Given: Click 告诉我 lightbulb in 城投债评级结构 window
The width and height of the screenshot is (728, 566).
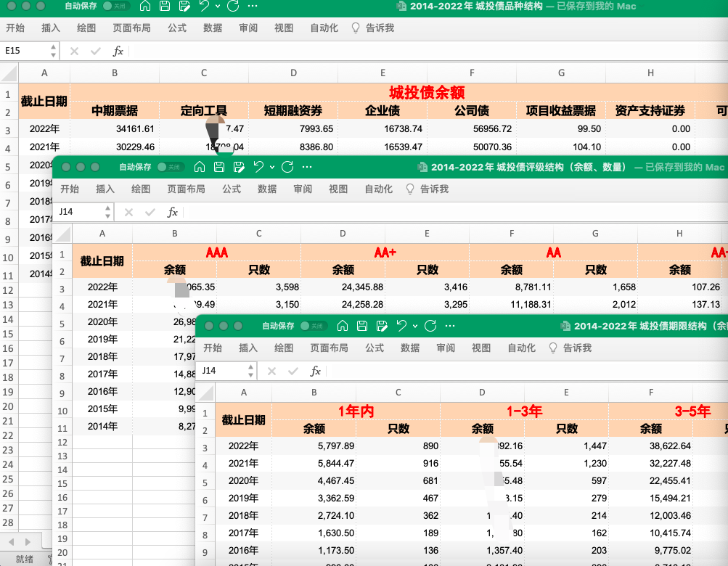Looking at the screenshot, I should coord(410,189).
